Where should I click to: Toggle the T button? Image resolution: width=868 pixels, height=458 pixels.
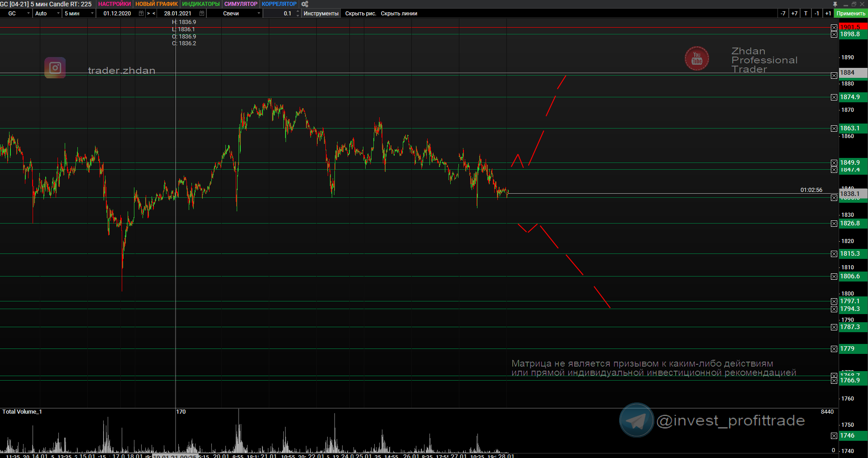tap(806, 14)
